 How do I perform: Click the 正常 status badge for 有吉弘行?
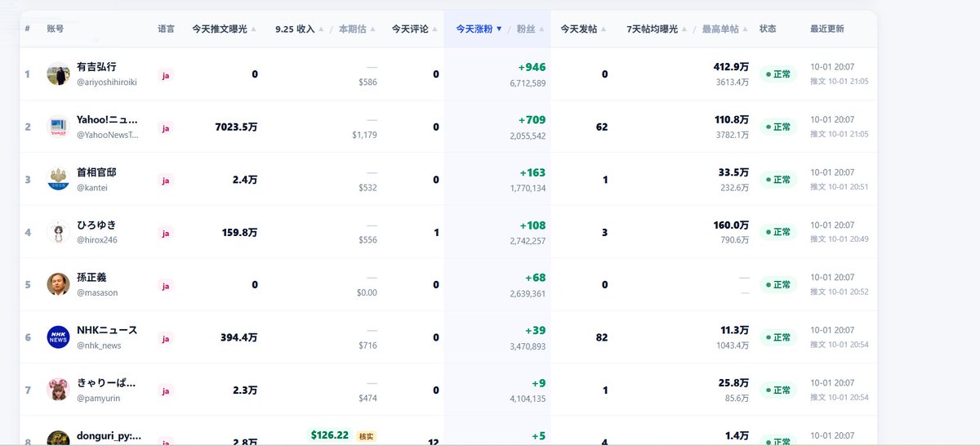(x=778, y=74)
